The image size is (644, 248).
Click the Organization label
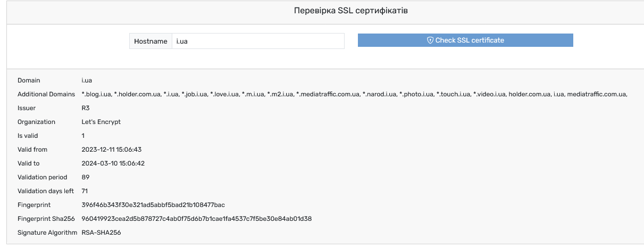click(36, 122)
